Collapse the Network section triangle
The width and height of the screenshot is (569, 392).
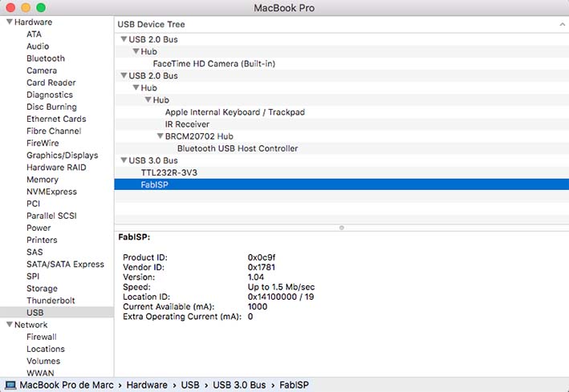10,324
